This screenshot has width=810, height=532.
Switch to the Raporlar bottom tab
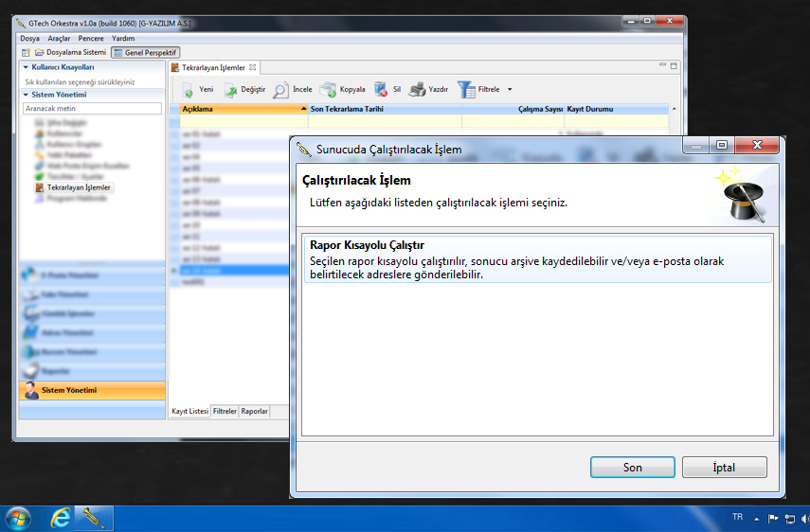click(x=254, y=412)
